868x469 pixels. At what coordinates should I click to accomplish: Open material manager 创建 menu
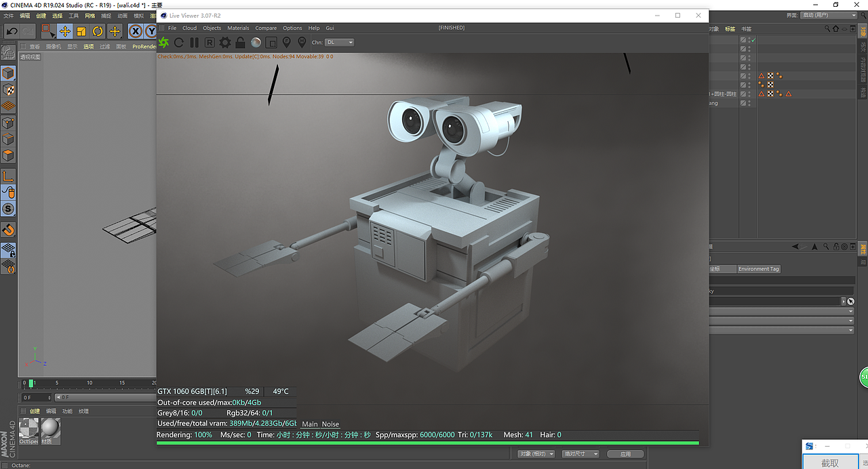35,411
